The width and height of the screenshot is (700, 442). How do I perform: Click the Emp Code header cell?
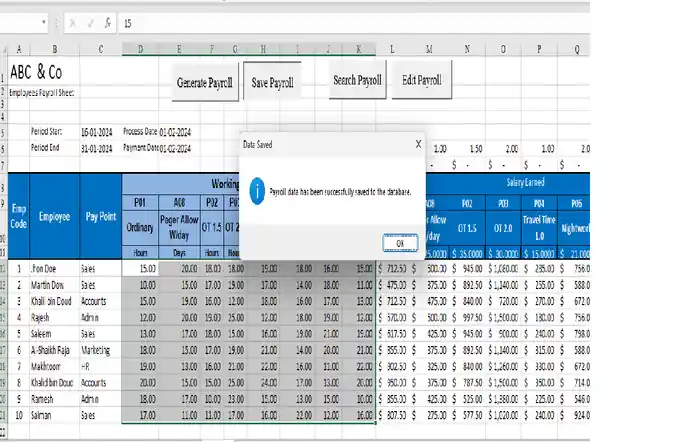19,217
